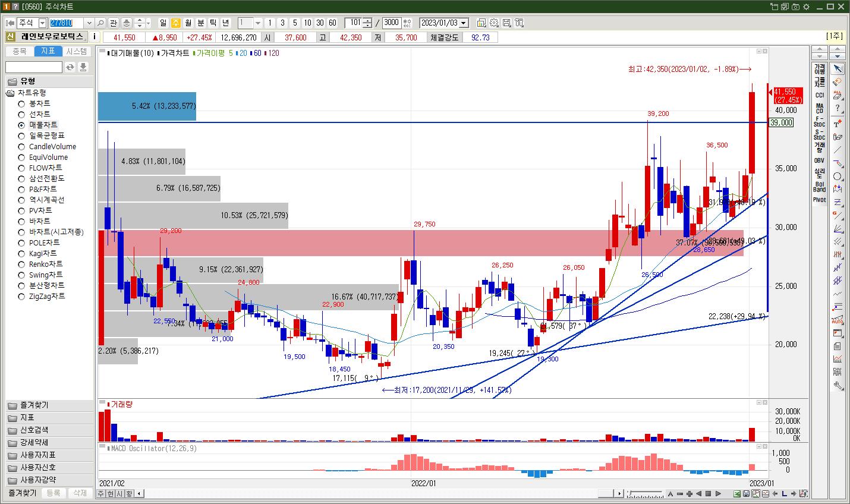Select the 일목균형표 radio option
Viewport: 850px width, 504px height.
pos(21,136)
